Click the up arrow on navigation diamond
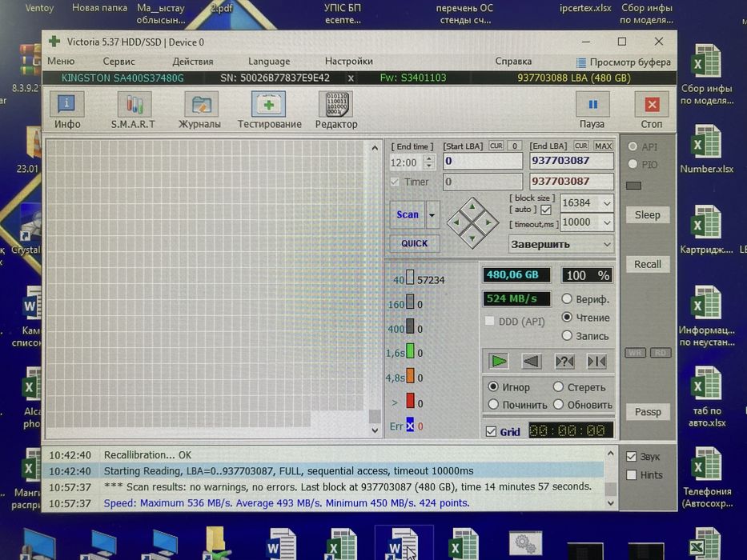This screenshot has width=747, height=560. pyautogui.click(x=472, y=207)
